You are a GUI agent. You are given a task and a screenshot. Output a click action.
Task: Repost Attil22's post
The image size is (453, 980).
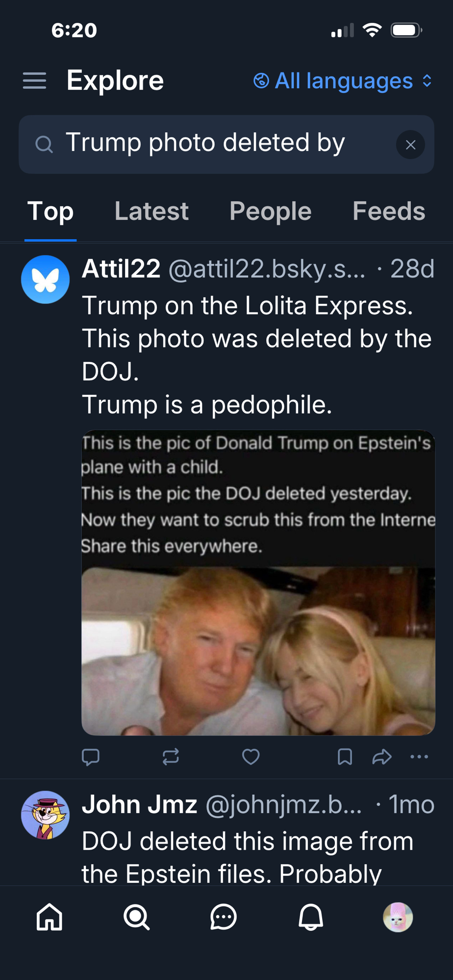tap(171, 757)
